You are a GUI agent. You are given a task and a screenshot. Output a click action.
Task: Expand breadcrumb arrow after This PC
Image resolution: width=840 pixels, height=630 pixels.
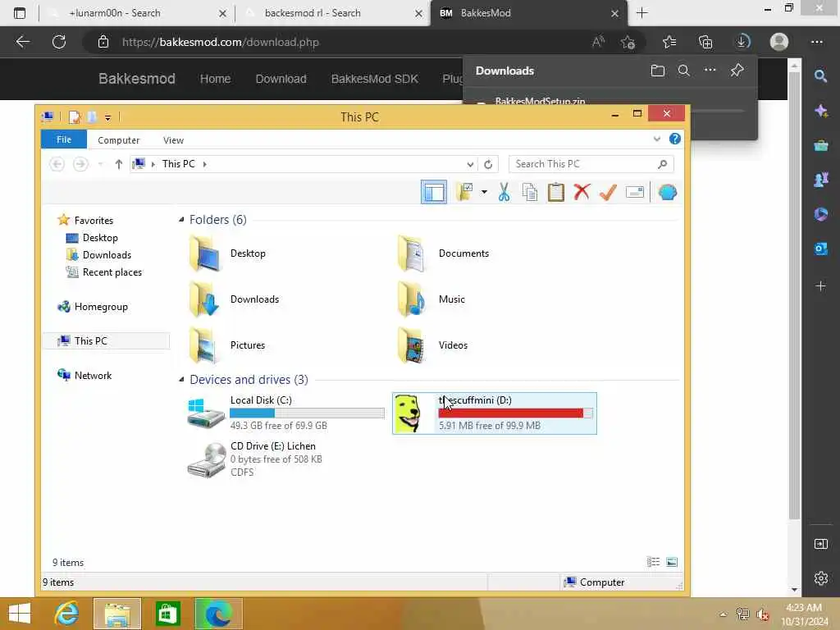point(204,164)
